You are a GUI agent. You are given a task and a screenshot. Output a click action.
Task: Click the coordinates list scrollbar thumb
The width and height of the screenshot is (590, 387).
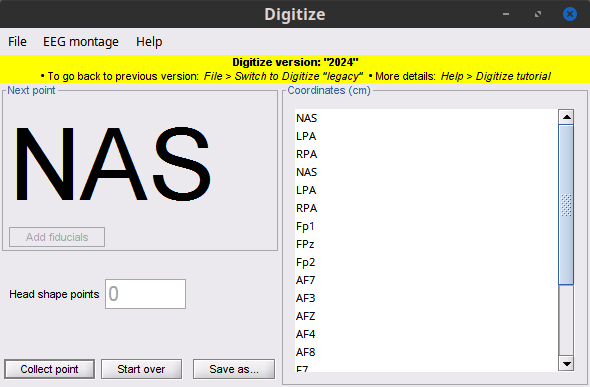(x=566, y=205)
